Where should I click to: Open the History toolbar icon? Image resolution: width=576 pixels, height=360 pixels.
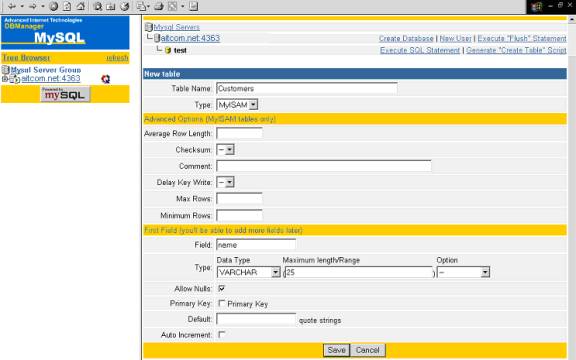pyautogui.click(x=125, y=6)
